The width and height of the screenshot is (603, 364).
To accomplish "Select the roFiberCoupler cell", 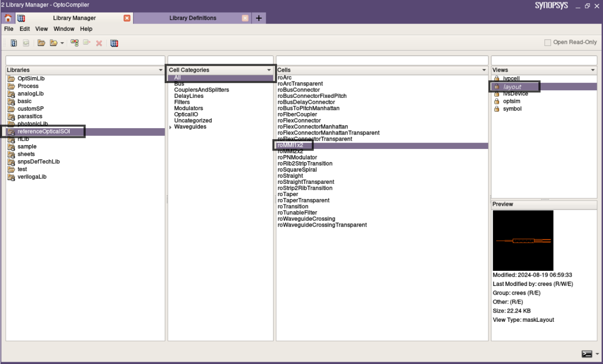I will [297, 114].
